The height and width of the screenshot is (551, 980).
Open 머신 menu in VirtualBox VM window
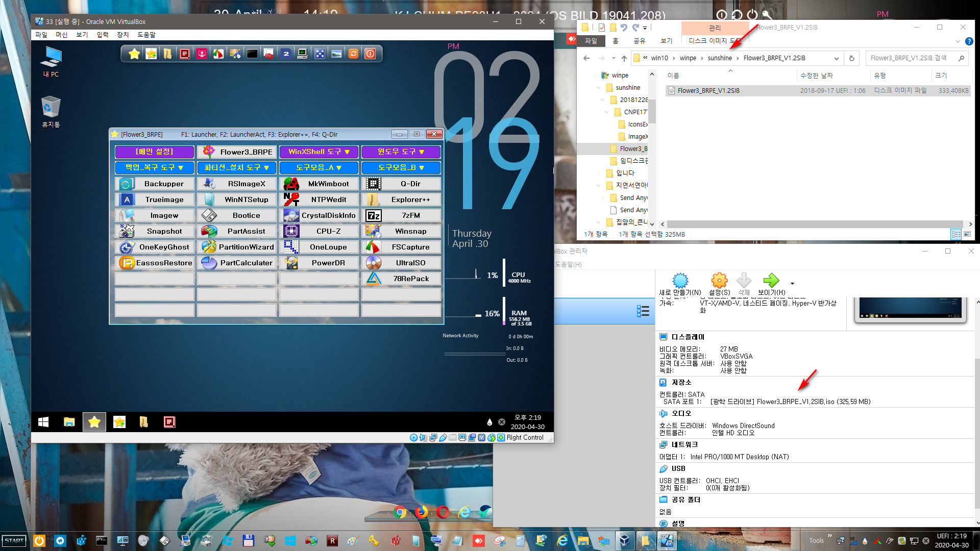(61, 35)
